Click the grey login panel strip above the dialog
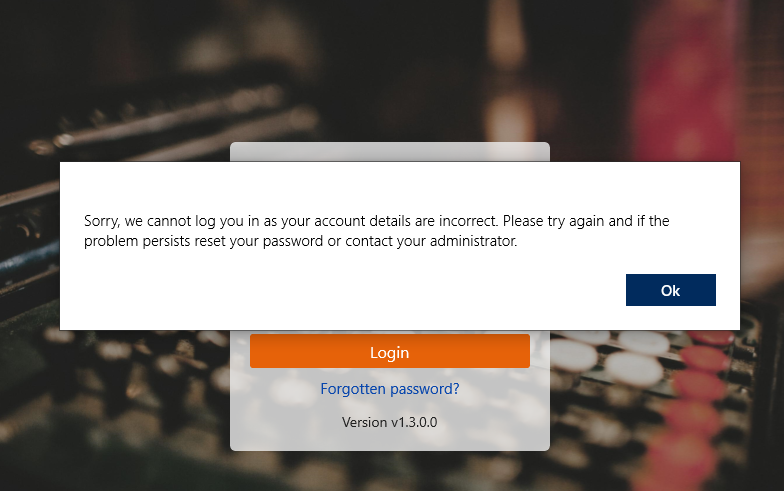The height and width of the screenshot is (491, 784). click(x=390, y=152)
